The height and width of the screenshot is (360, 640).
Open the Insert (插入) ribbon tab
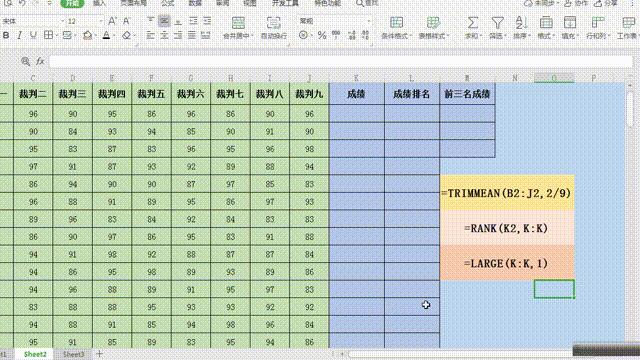tap(99, 3)
